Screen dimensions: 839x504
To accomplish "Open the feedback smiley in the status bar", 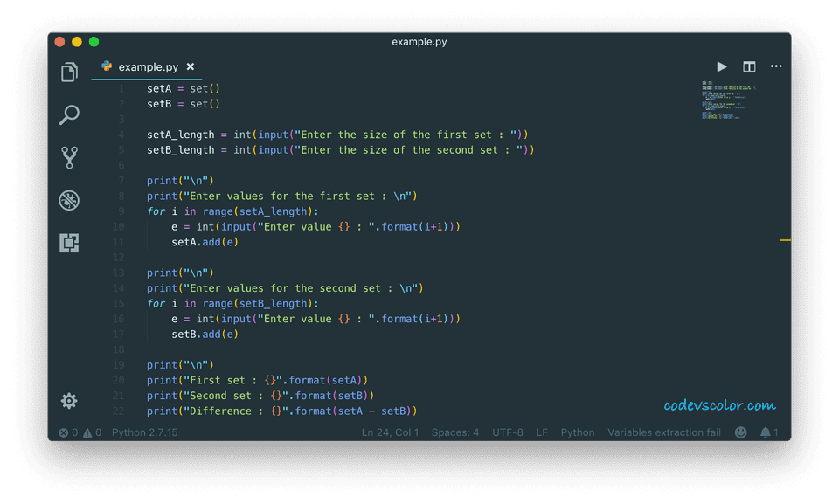I will tap(740, 432).
